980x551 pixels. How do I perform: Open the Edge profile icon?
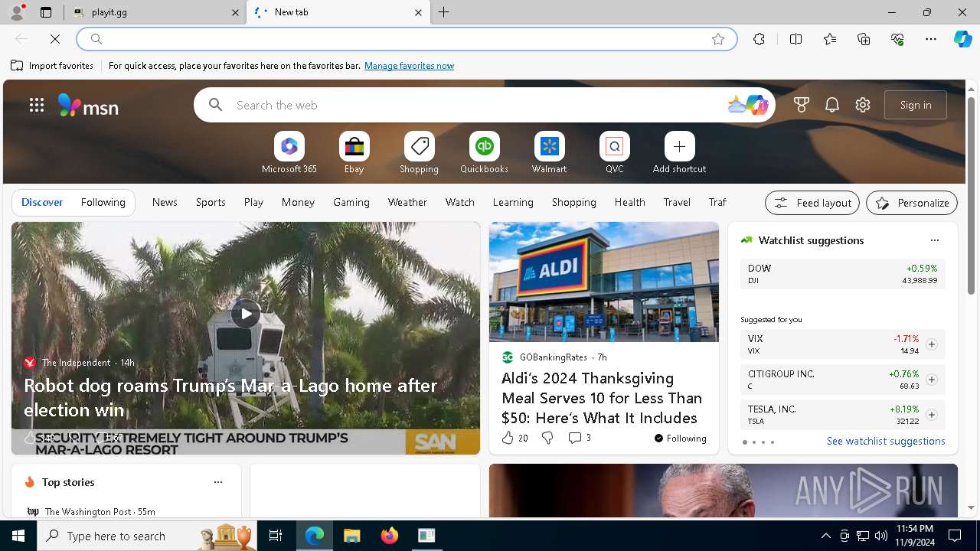coord(16,12)
